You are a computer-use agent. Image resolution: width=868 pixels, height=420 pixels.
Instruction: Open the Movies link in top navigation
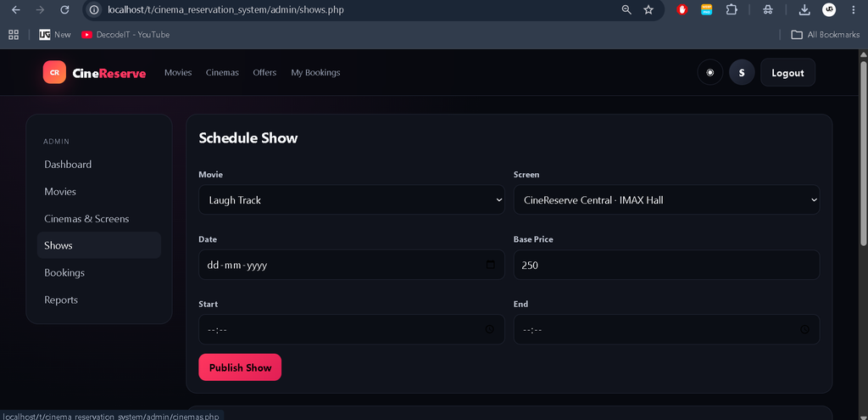coord(178,73)
